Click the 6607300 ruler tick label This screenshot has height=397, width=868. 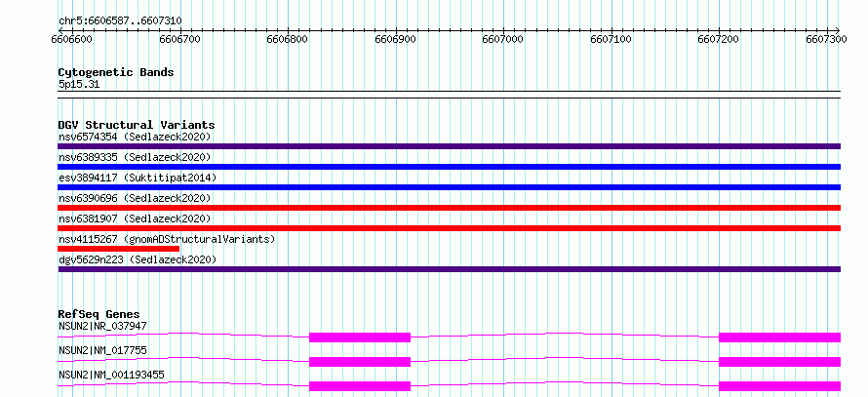(x=826, y=39)
